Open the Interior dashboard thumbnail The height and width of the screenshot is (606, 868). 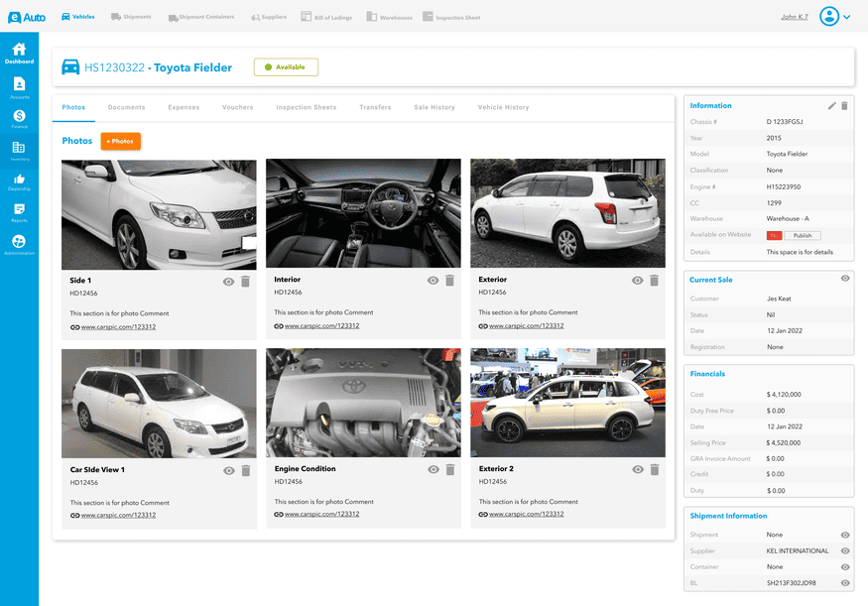tap(363, 213)
